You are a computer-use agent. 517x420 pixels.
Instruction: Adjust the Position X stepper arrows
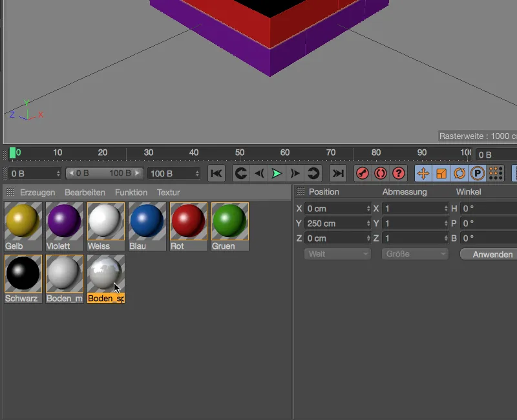368,209
